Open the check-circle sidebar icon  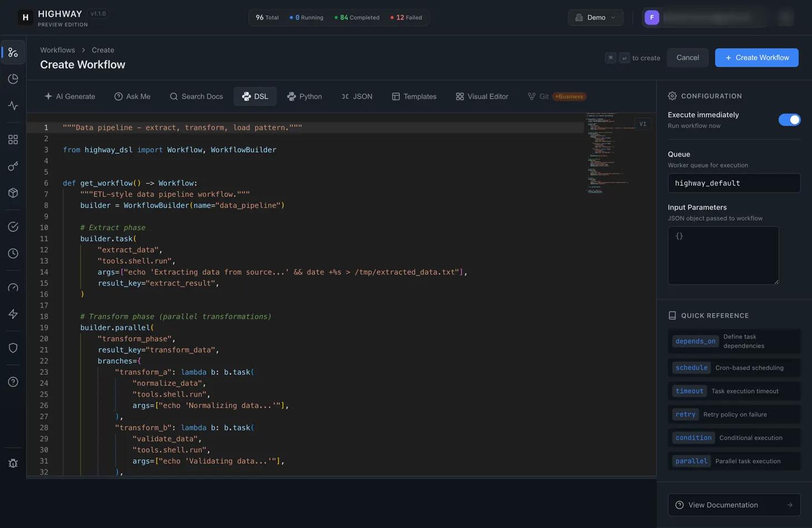(13, 227)
